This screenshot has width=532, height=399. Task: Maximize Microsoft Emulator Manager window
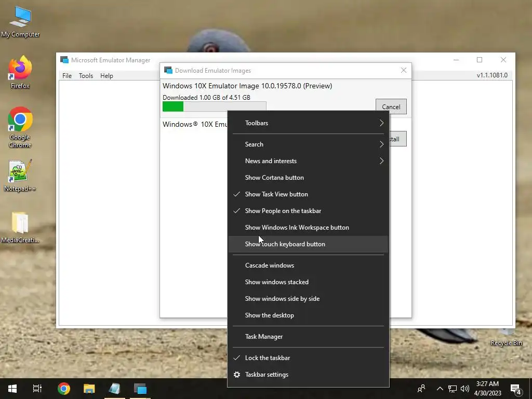[480, 60]
